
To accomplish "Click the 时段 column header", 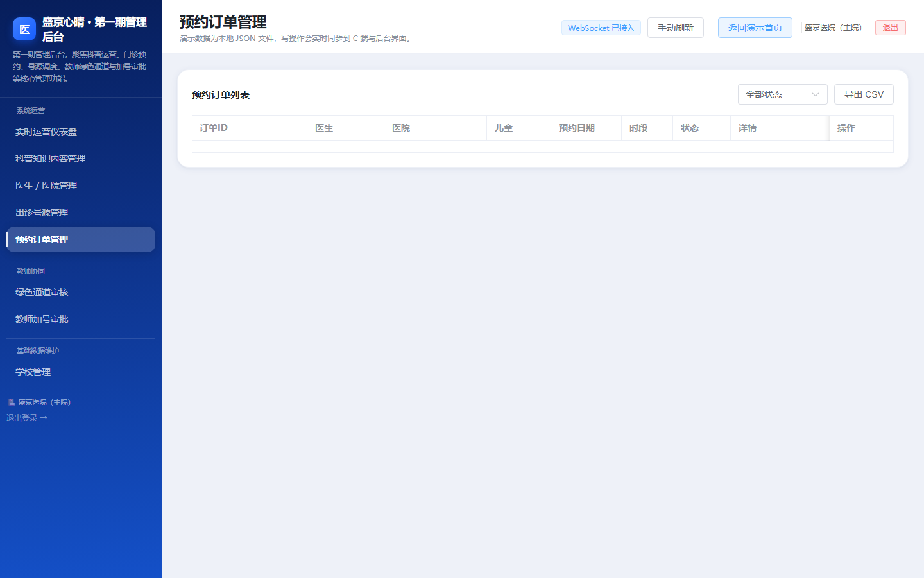I will 647,128.
